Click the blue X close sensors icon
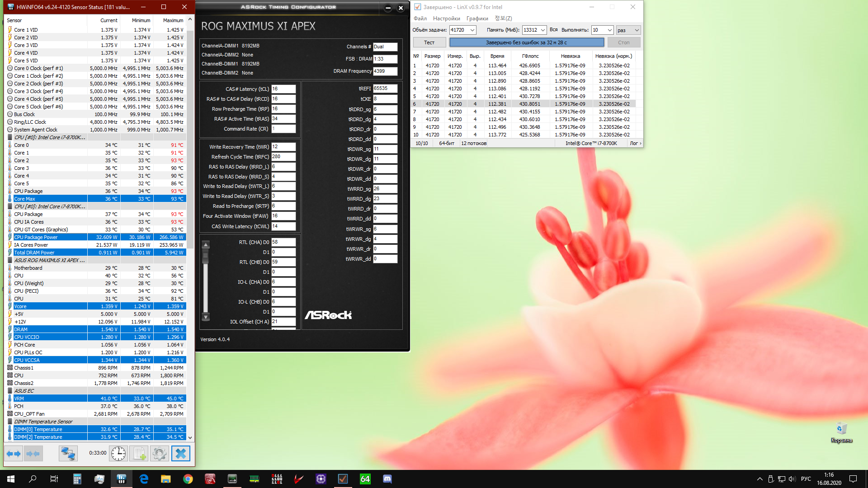Viewport: 868px width, 488px height. (180, 454)
